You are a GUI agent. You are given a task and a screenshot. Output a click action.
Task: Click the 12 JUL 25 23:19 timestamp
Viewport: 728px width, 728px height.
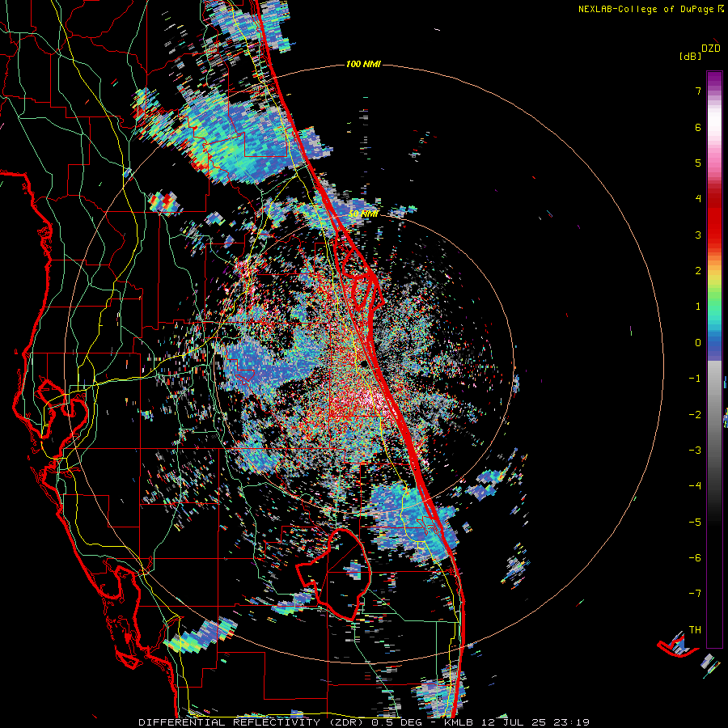click(534, 722)
